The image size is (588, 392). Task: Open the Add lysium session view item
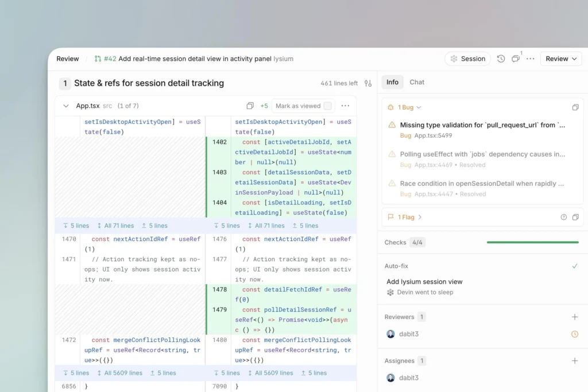tap(424, 282)
